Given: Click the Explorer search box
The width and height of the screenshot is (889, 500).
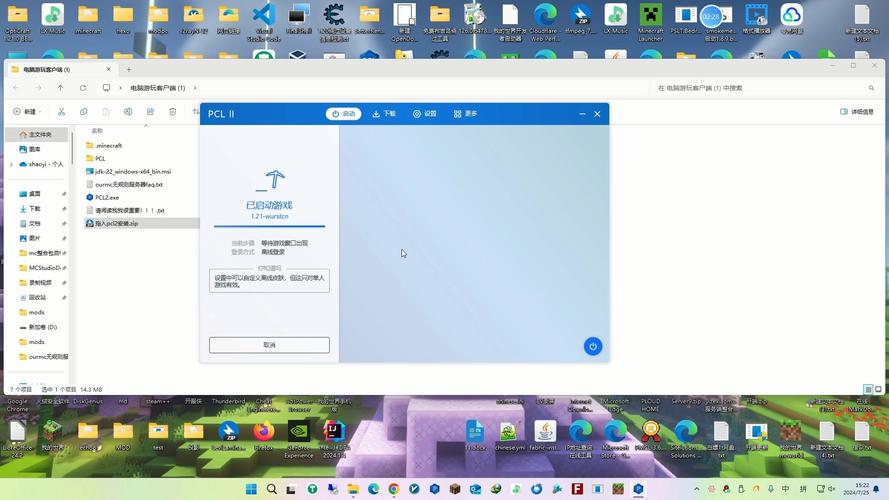Looking at the screenshot, I should tap(765, 88).
